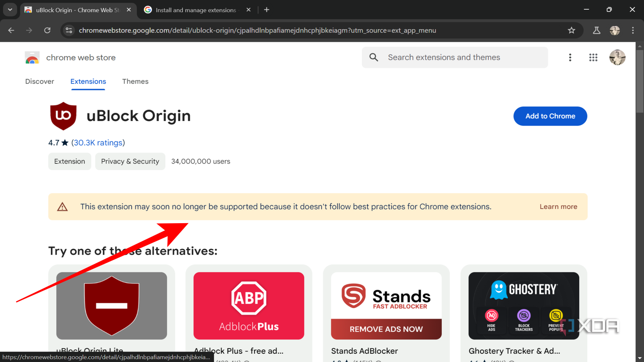This screenshot has height=362, width=644.
Task: Go back to the previous page
Action: pyautogui.click(x=11, y=30)
